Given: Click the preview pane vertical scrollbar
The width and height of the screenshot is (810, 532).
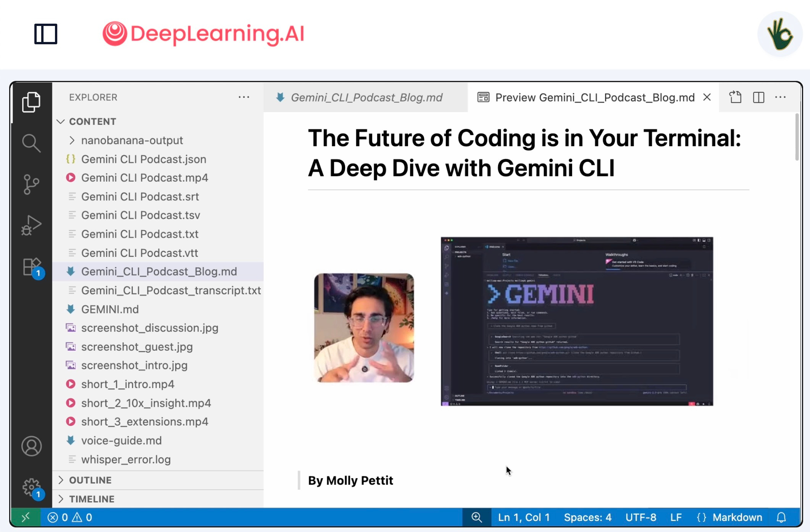Looking at the screenshot, I should (x=797, y=137).
